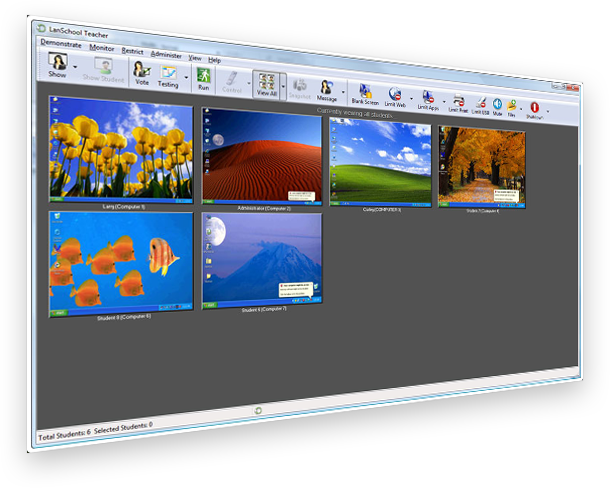Click the Limit USB icon
Screen dimensions: 610x488
481,103
